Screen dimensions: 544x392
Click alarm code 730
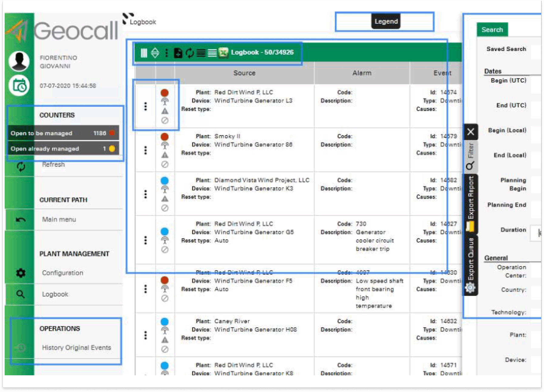coord(361,224)
